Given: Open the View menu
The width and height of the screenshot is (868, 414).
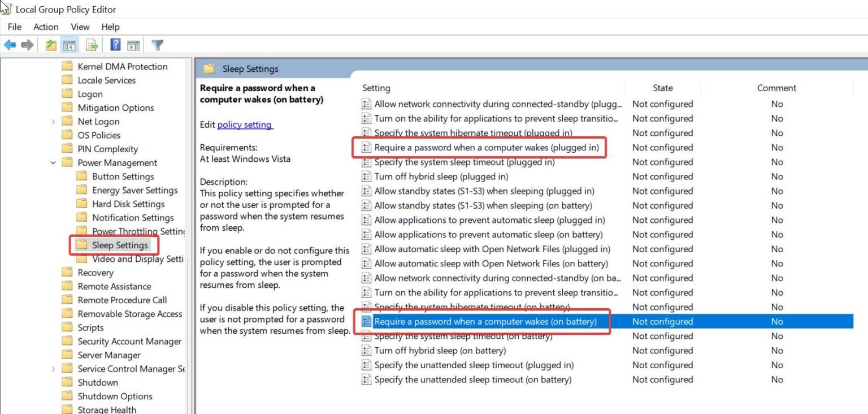Looking at the screenshot, I should [x=80, y=27].
